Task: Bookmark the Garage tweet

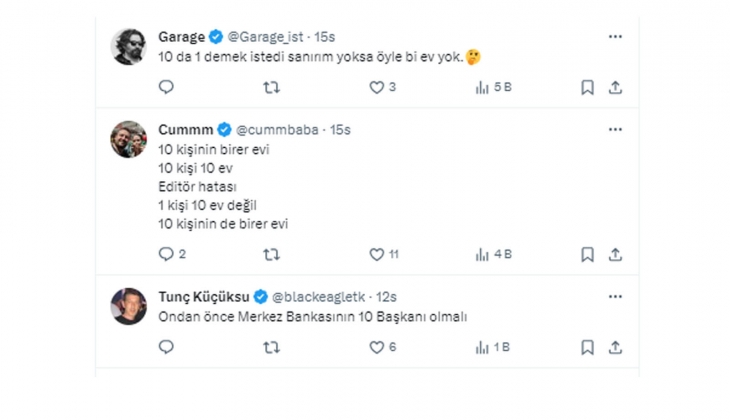Action: [587, 87]
